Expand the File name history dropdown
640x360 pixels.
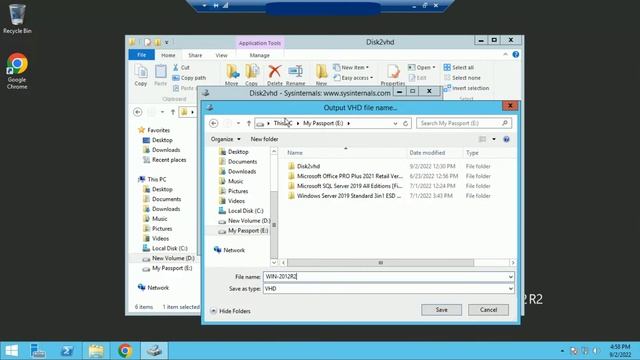click(511, 277)
